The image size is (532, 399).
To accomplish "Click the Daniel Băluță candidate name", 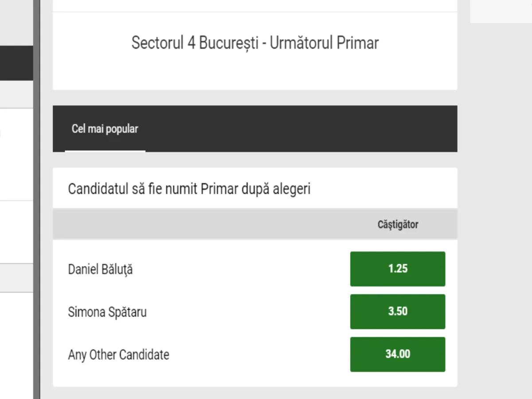I will [x=100, y=269].
